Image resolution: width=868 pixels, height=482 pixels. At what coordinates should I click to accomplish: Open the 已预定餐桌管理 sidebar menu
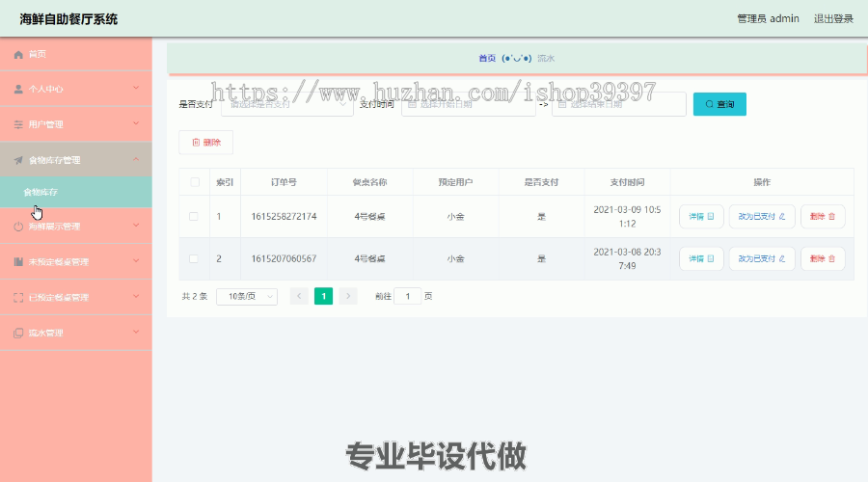point(76,297)
